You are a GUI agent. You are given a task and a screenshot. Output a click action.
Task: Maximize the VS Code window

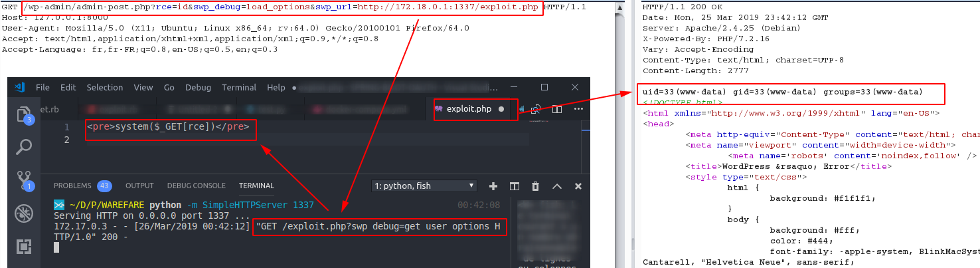(x=544, y=87)
